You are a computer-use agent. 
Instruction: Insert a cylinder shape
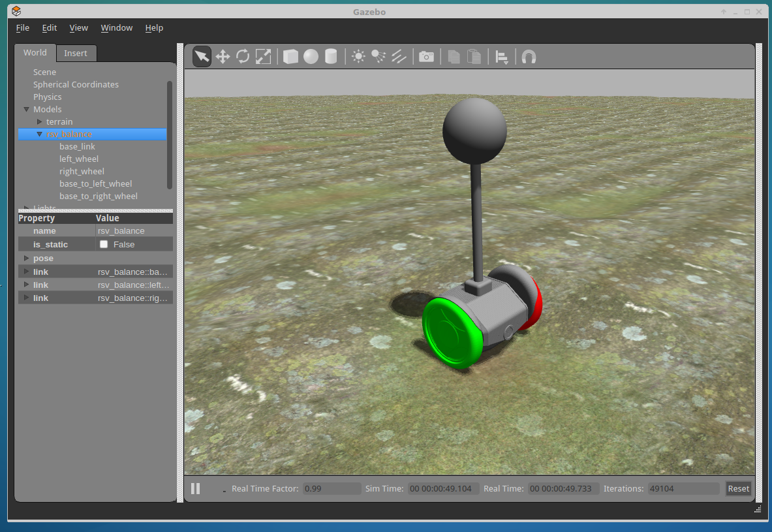point(331,57)
